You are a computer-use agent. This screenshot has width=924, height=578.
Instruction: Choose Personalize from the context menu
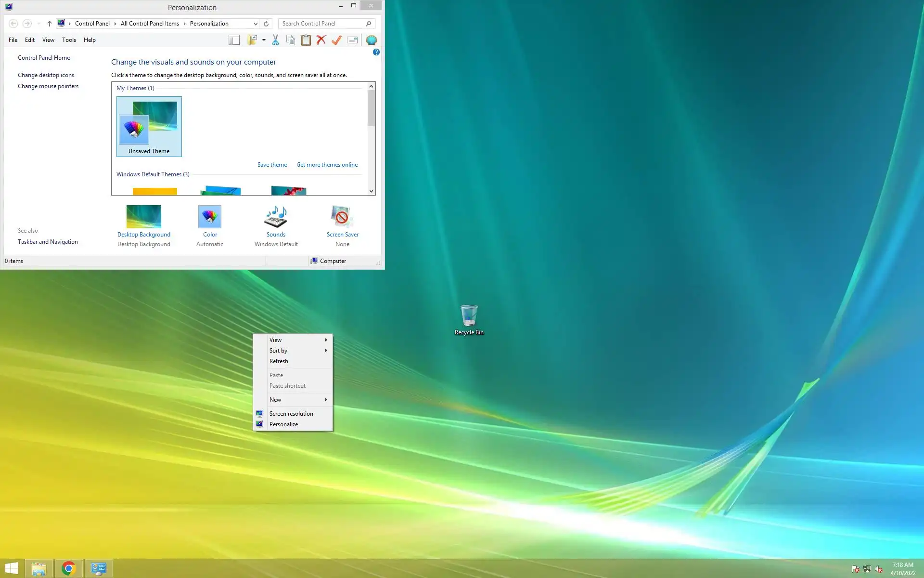pos(283,424)
